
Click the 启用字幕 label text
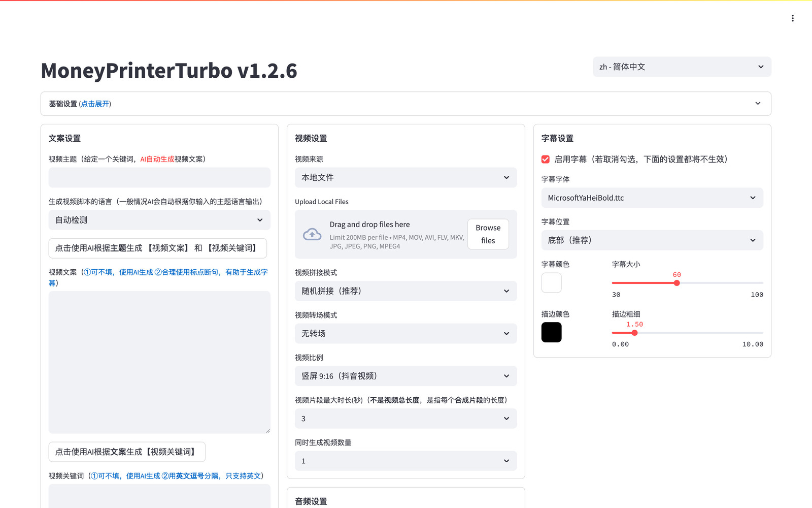641,160
